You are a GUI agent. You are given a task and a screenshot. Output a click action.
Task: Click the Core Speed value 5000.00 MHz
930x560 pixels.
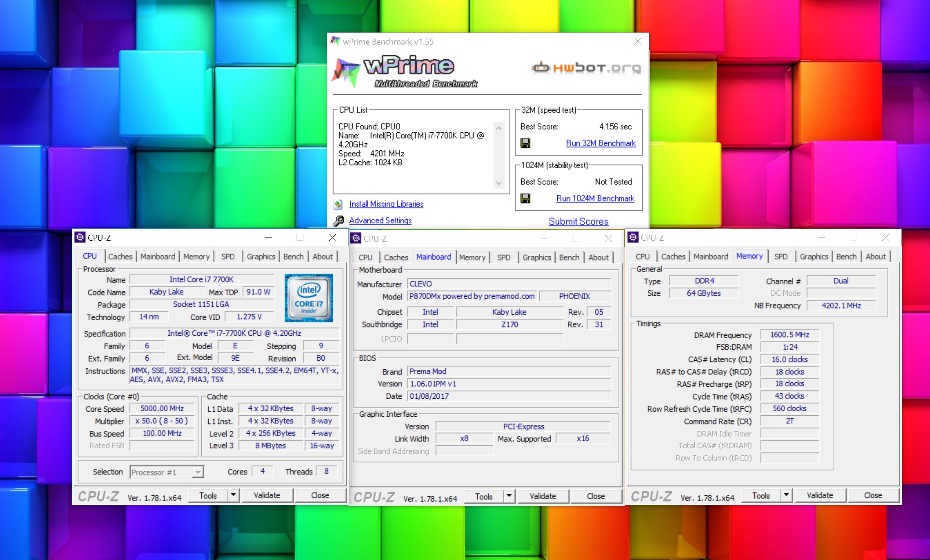162,408
